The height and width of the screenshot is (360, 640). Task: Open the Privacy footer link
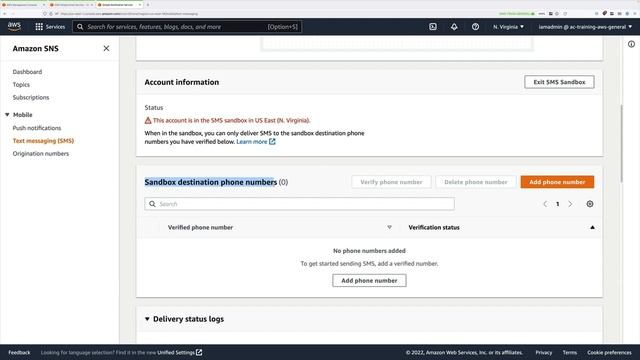pos(544,352)
